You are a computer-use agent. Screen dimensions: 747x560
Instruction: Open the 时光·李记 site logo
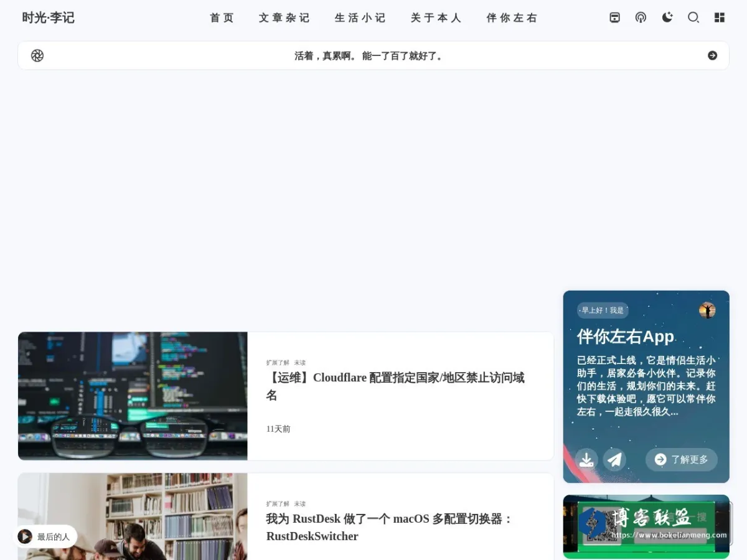tap(48, 17)
